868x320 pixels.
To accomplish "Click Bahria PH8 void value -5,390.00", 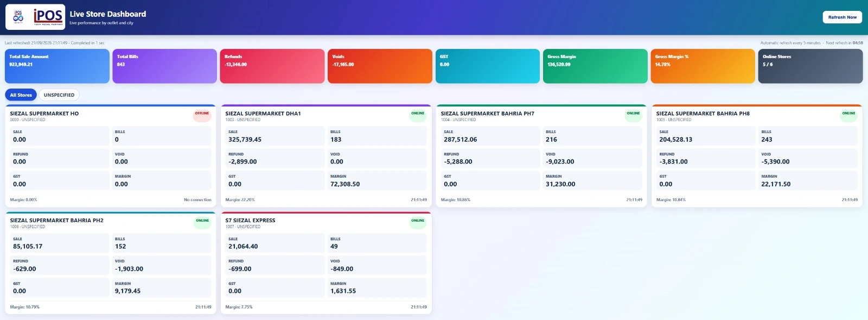I will pos(775,162).
